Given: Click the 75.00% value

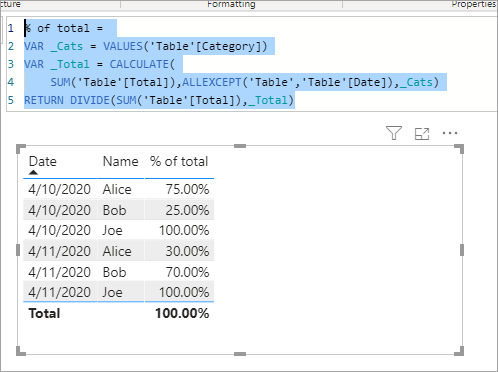Looking at the screenshot, I should [x=187, y=189].
